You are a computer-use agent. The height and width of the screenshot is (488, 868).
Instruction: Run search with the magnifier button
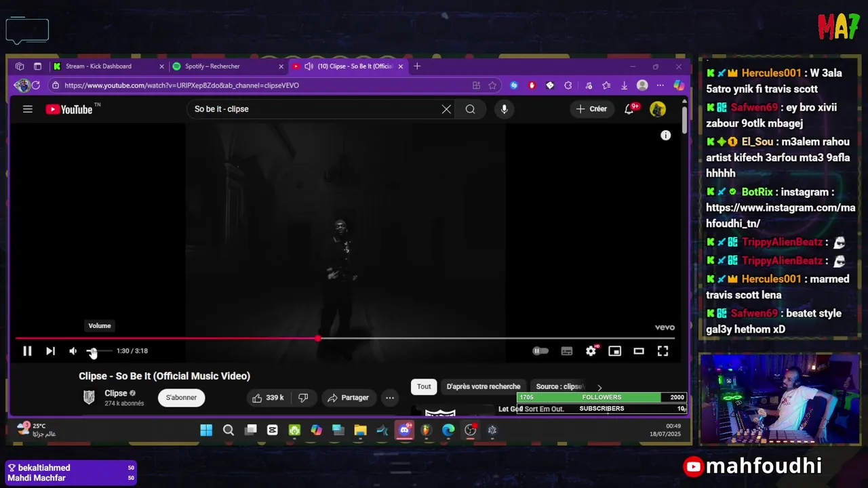point(470,109)
